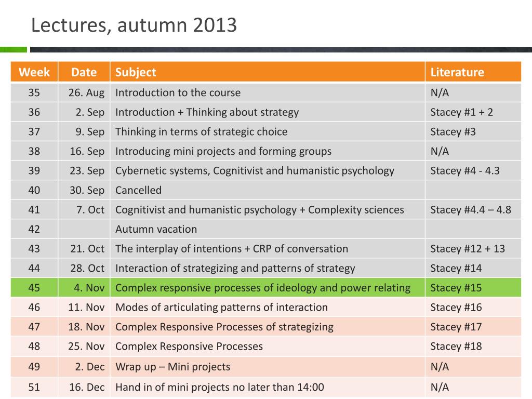The width and height of the screenshot is (532, 399).
Task: Select the 'Stacey #12 + 13' cell
Action: (473, 249)
